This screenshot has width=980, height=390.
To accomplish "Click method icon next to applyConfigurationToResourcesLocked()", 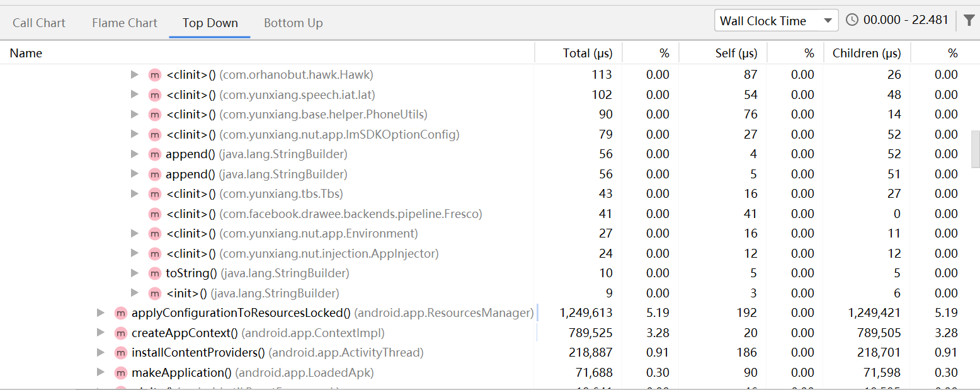I will click(x=120, y=313).
